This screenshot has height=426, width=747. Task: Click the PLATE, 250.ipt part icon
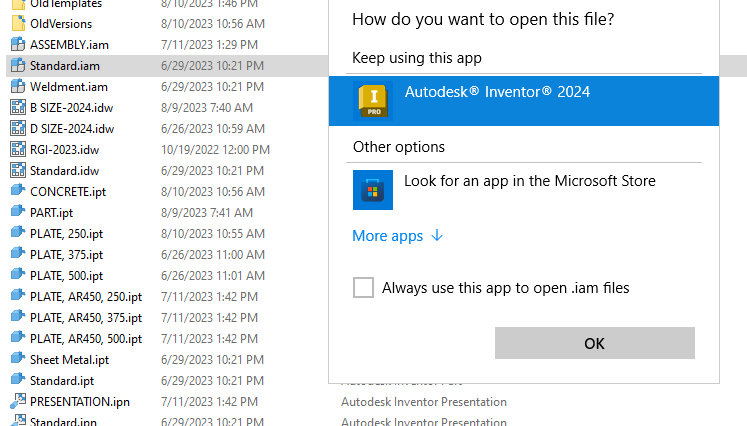[18, 233]
